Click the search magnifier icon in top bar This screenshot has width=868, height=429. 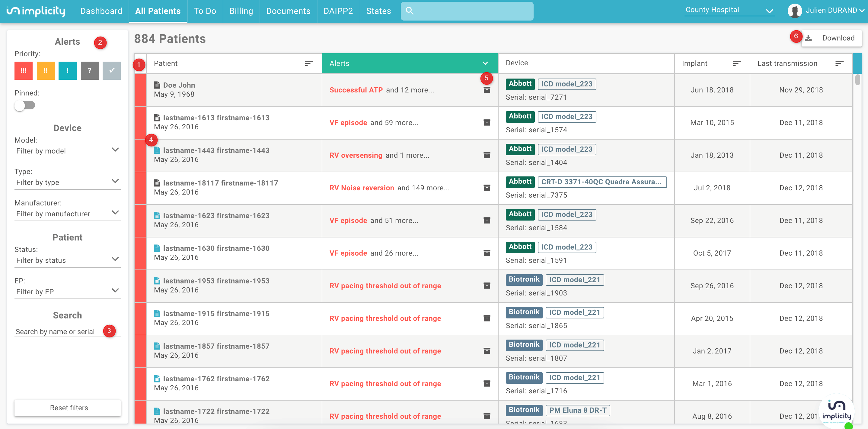coord(409,11)
